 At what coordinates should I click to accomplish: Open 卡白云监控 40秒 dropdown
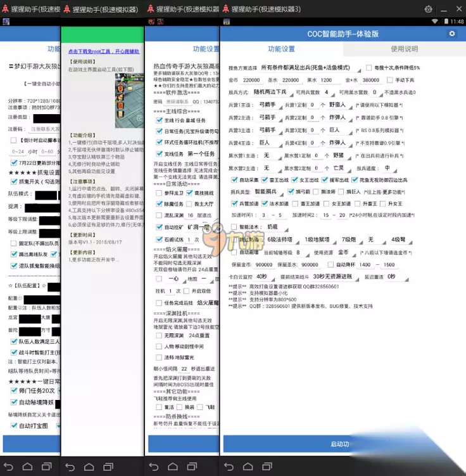[265, 276]
